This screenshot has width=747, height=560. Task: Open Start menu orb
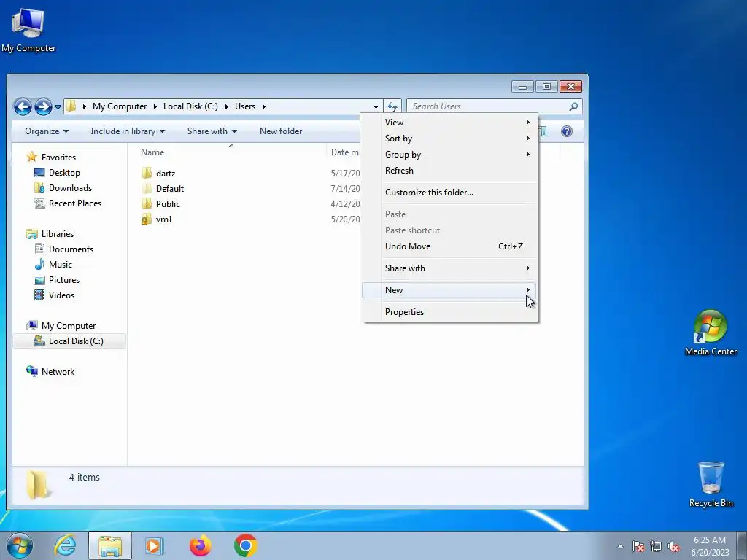(20, 545)
